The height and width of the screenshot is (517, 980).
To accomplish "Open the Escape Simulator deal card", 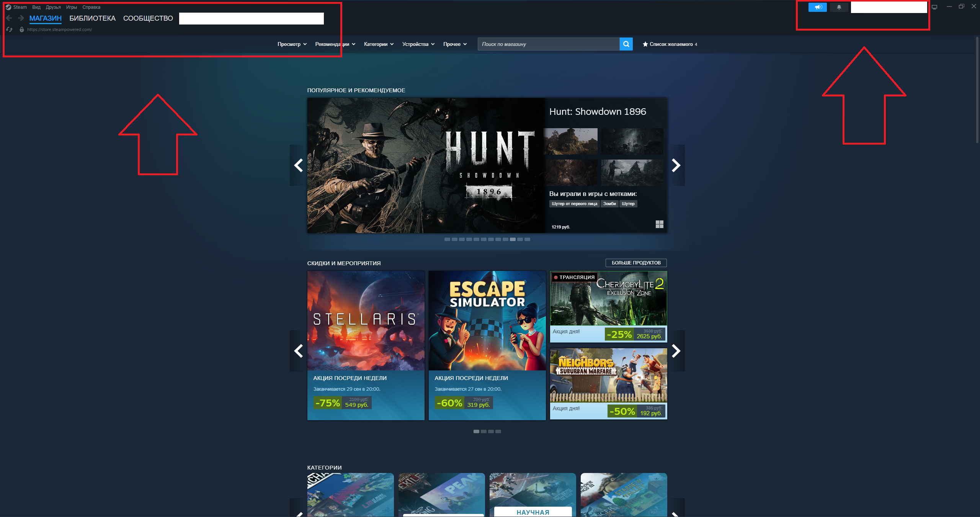I will click(487, 346).
